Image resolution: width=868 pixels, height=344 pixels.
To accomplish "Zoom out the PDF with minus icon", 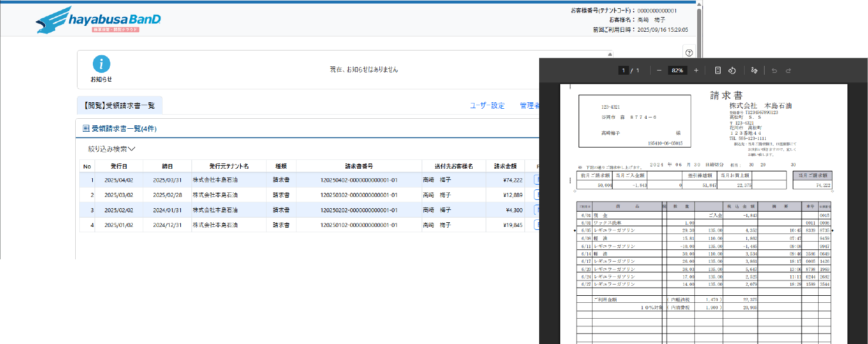I will tap(659, 71).
